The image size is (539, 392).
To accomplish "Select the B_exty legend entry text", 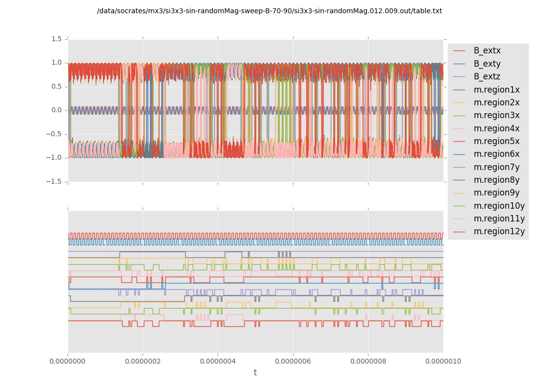I will coord(487,64).
